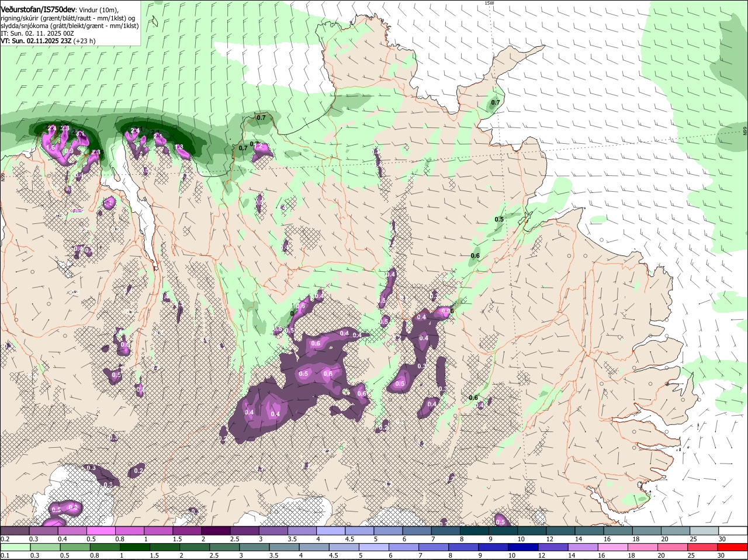Viewport: 748px width, 560px height.
Task: Click the Veðurstofan/IS750dev map title
Action: 38,9
